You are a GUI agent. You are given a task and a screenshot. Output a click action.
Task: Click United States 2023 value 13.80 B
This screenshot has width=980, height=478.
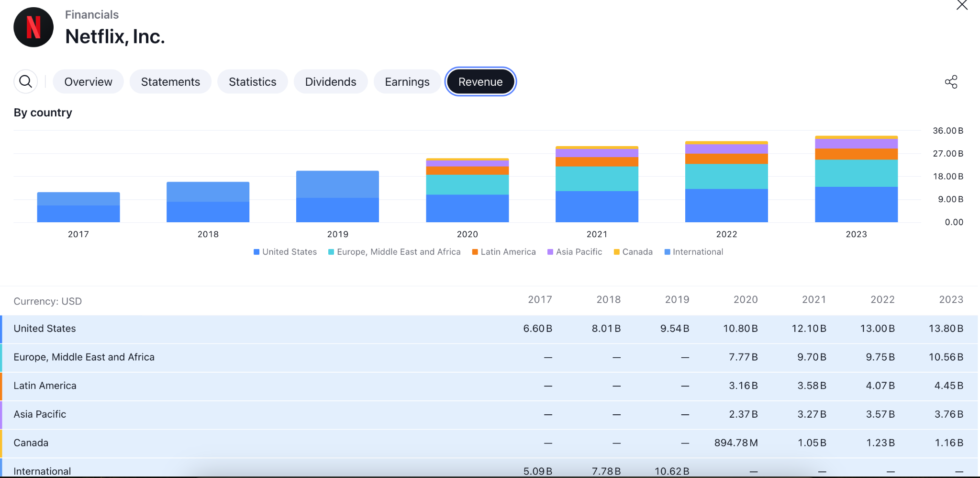pos(946,329)
